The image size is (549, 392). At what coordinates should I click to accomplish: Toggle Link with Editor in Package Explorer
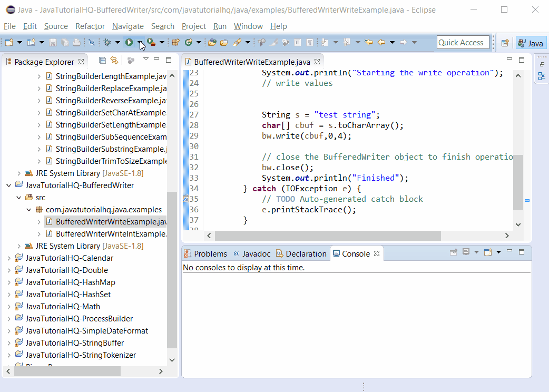coord(114,60)
